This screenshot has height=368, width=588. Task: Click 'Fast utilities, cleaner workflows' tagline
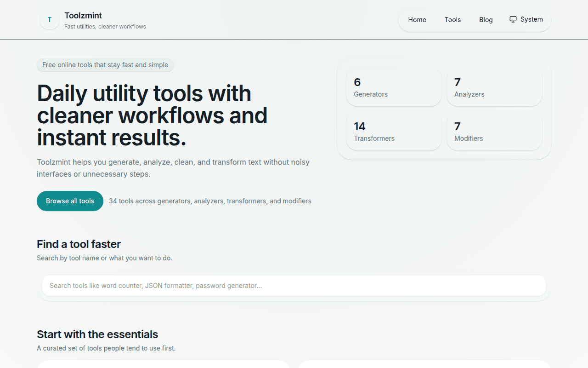(105, 27)
